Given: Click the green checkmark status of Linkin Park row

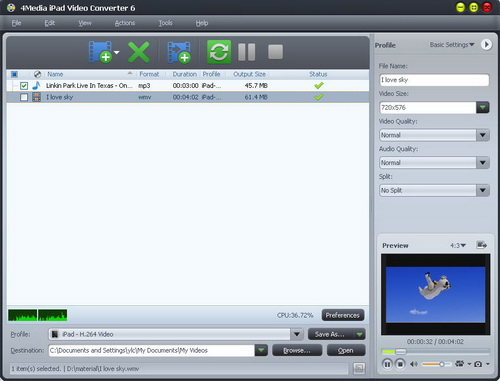Looking at the screenshot, I should (x=319, y=86).
